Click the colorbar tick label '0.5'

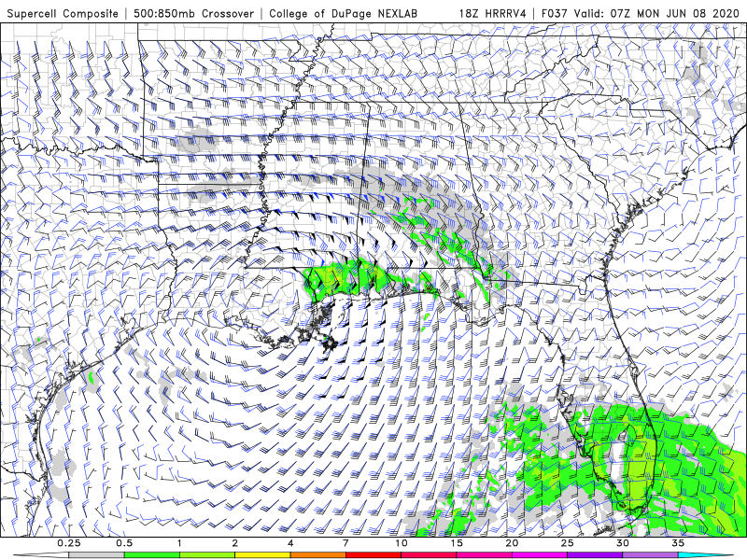(x=124, y=543)
